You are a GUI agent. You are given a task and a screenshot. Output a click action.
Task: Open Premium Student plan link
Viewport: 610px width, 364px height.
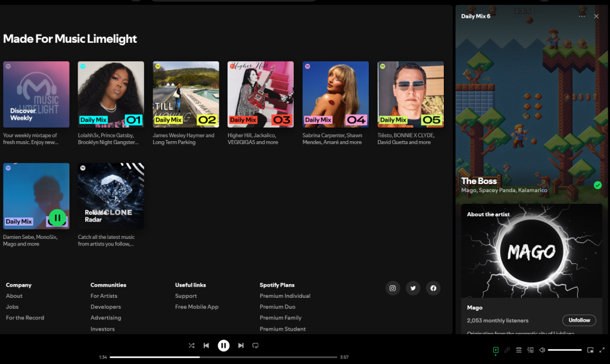click(x=283, y=329)
